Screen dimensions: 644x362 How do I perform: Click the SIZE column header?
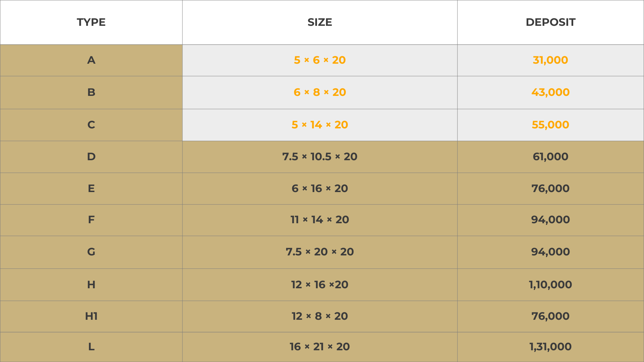(320, 22)
